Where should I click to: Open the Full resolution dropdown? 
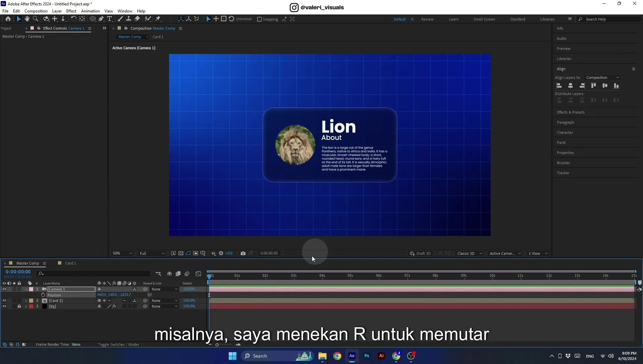tap(152, 253)
